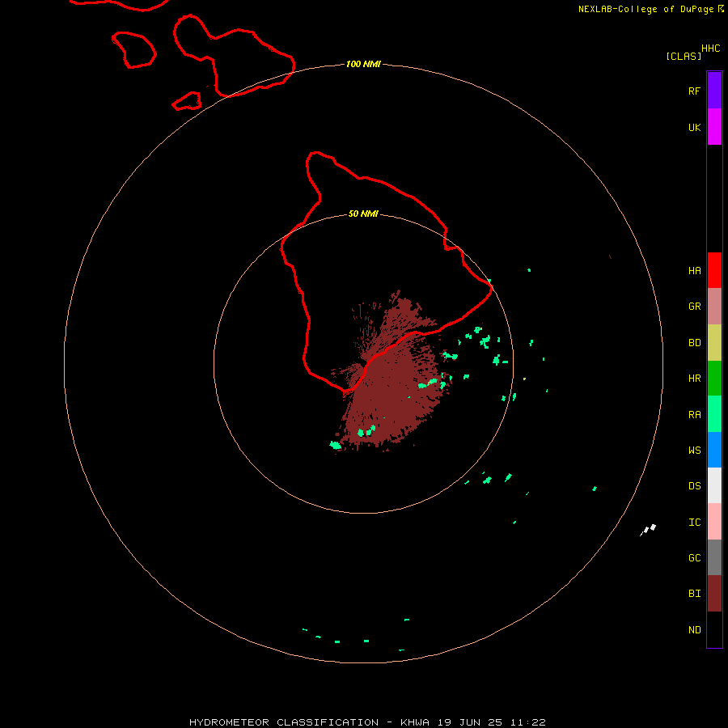
Task: Click the HA legend label
Action: 694,271
